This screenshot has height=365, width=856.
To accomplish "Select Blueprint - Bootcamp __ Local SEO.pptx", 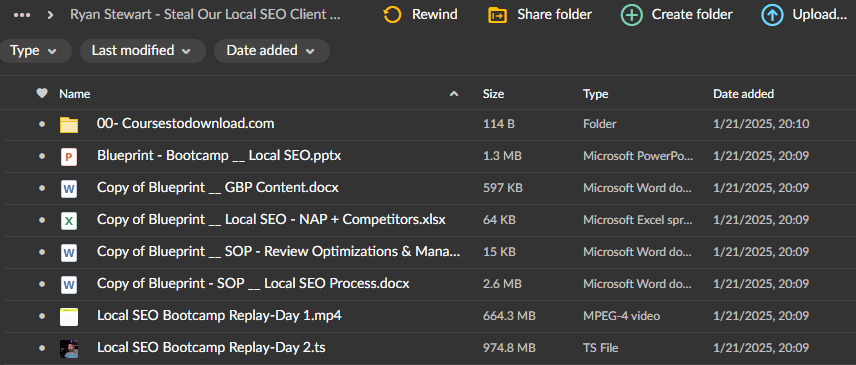I will click(x=219, y=156).
